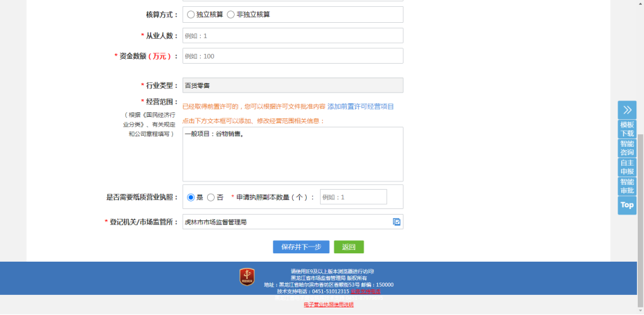This screenshot has height=315, width=644.
Task: Click the registration authority picker icon
Action: (397, 222)
